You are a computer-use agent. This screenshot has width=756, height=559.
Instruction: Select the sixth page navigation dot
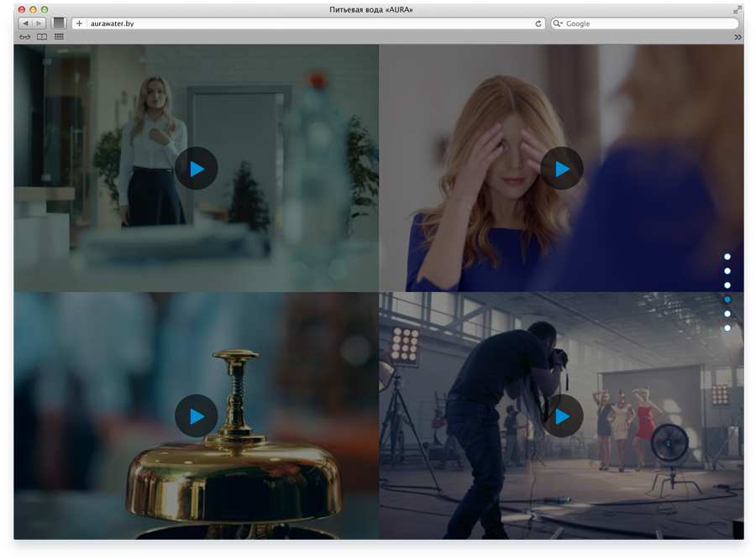(x=727, y=327)
